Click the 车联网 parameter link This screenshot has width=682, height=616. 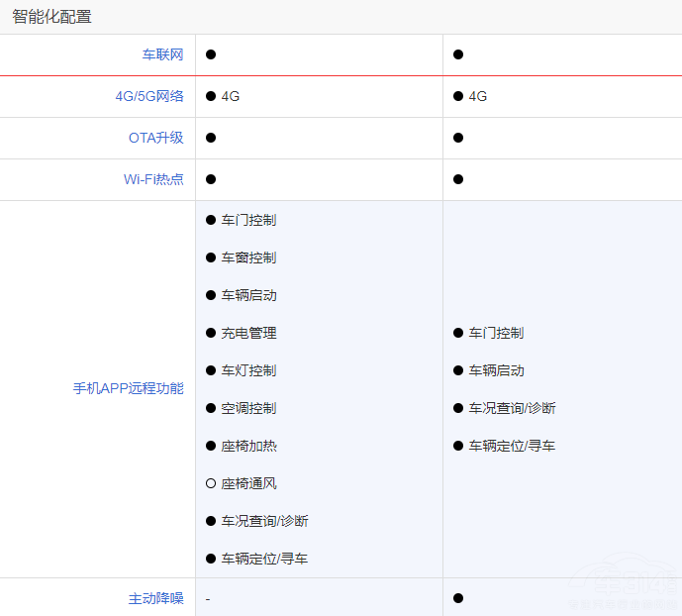tap(163, 54)
